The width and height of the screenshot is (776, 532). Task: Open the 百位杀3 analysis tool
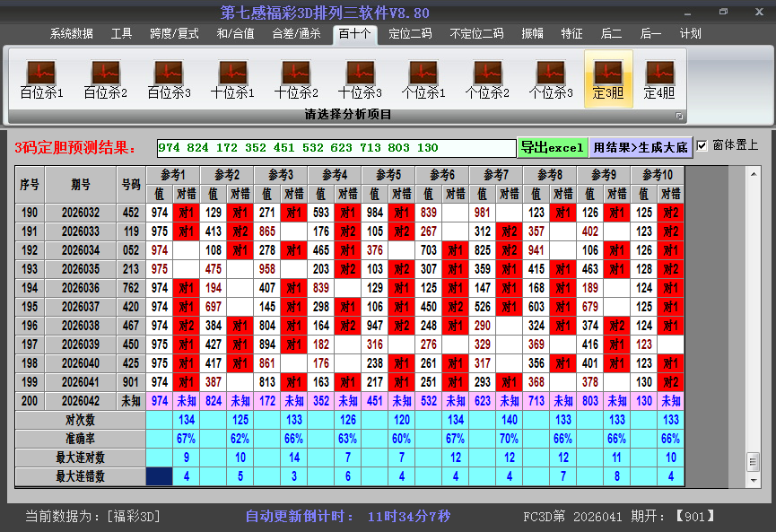(168, 76)
